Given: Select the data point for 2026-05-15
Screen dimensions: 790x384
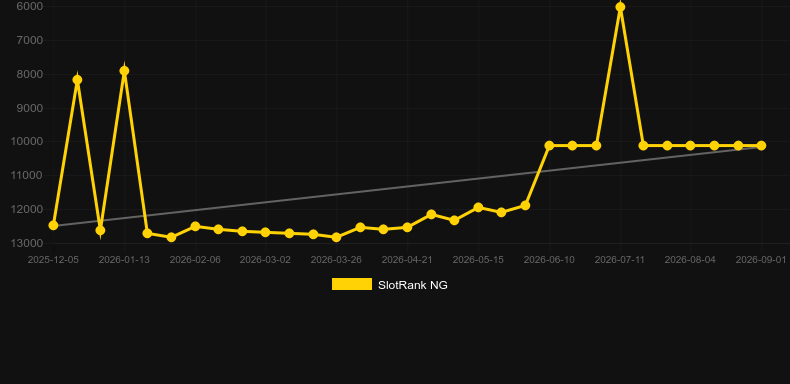Looking at the screenshot, I should pos(478,208).
